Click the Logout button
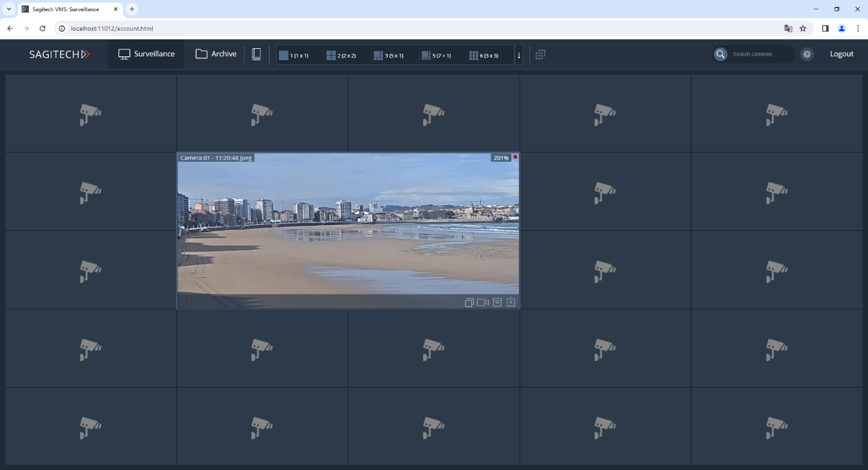 (841, 55)
